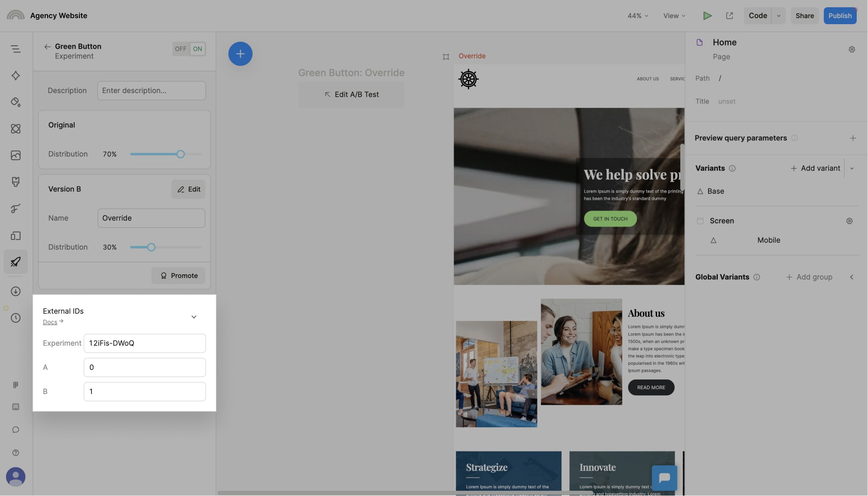868x496 pixels.
Task: Open the External IDs Docs link
Action: (x=50, y=322)
